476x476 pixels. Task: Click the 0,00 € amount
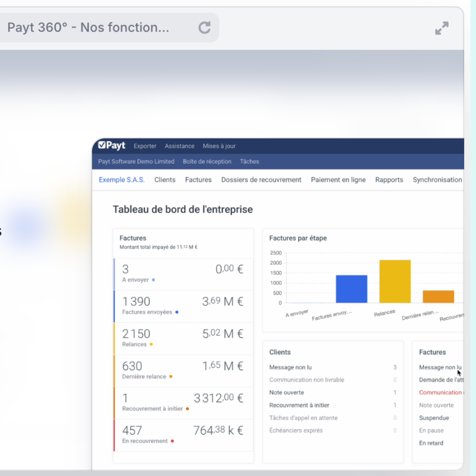point(229,269)
